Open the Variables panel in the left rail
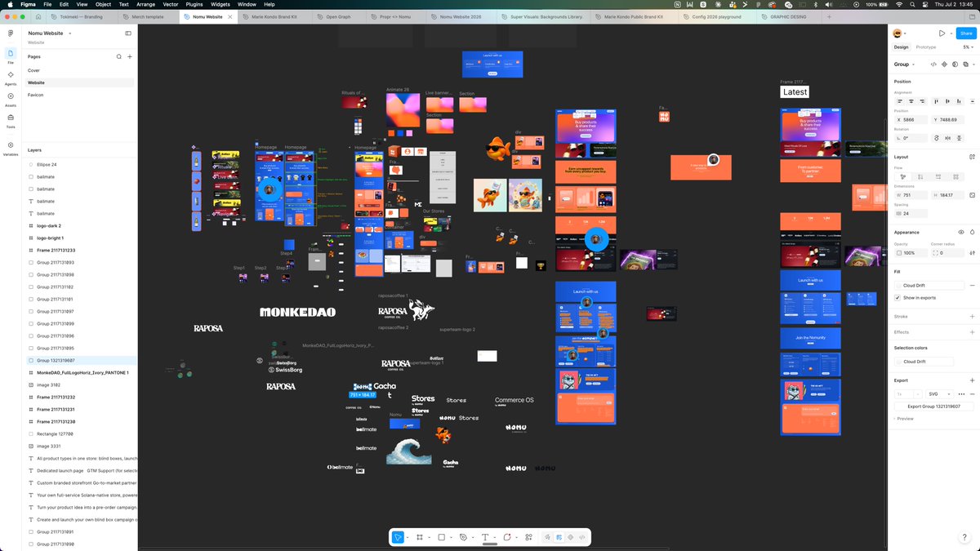The image size is (980, 551). pyautogui.click(x=11, y=147)
